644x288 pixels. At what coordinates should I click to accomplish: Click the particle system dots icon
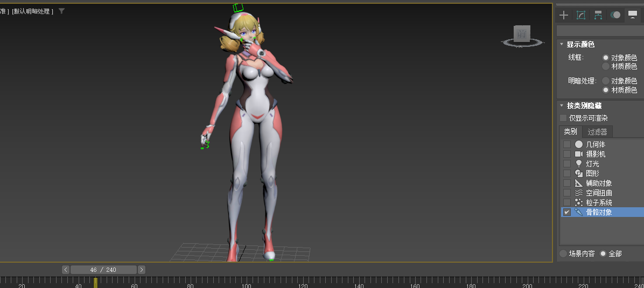[x=579, y=202]
